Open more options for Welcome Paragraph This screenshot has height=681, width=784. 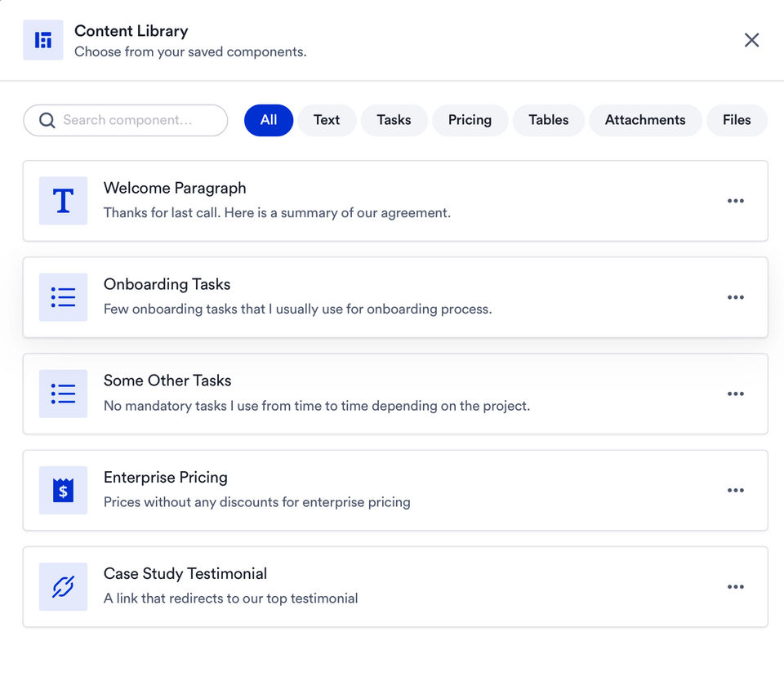(735, 201)
